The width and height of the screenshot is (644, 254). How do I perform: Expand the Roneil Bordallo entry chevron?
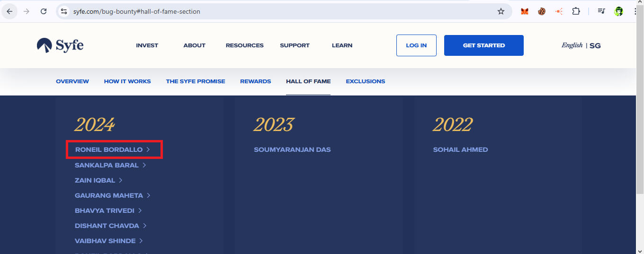(148, 149)
